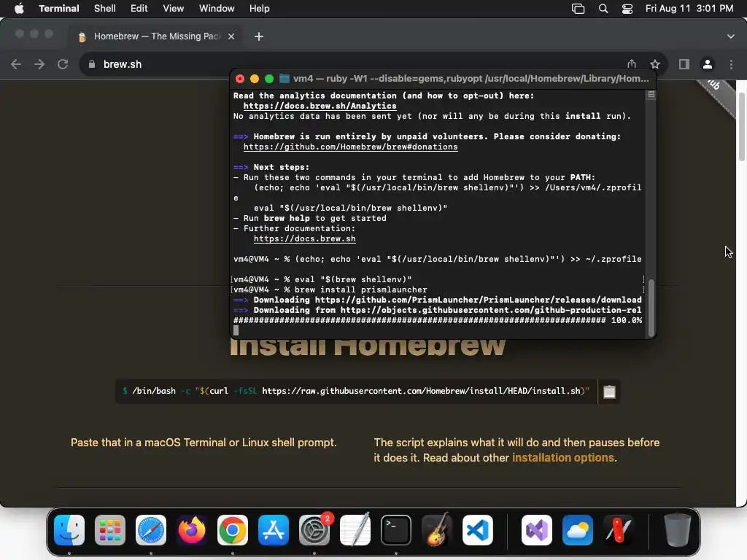Follow the docs.brew.sh/Analytics link in Terminal
The height and width of the screenshot is (560, 747).
click(320, 106)
